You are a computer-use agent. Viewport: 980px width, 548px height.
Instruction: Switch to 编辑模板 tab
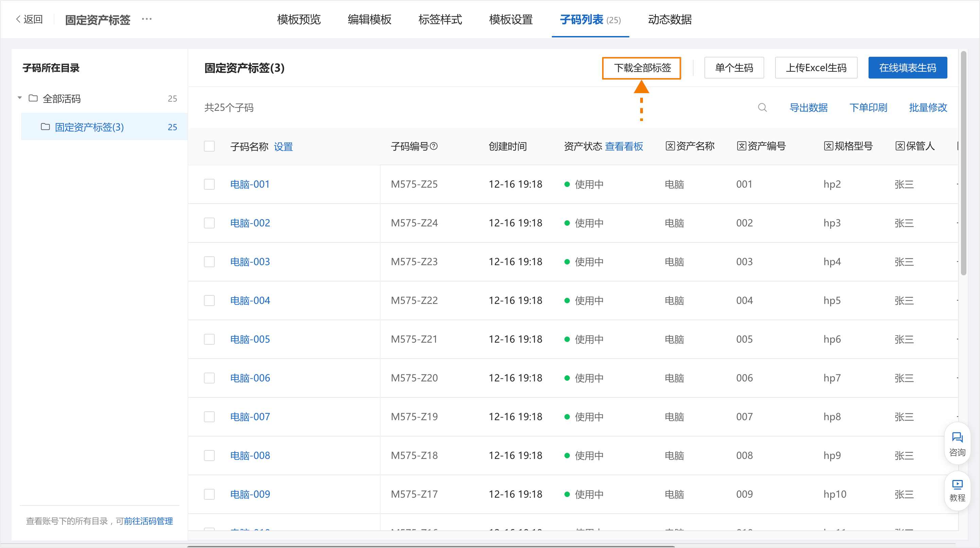tap(369, 19)
